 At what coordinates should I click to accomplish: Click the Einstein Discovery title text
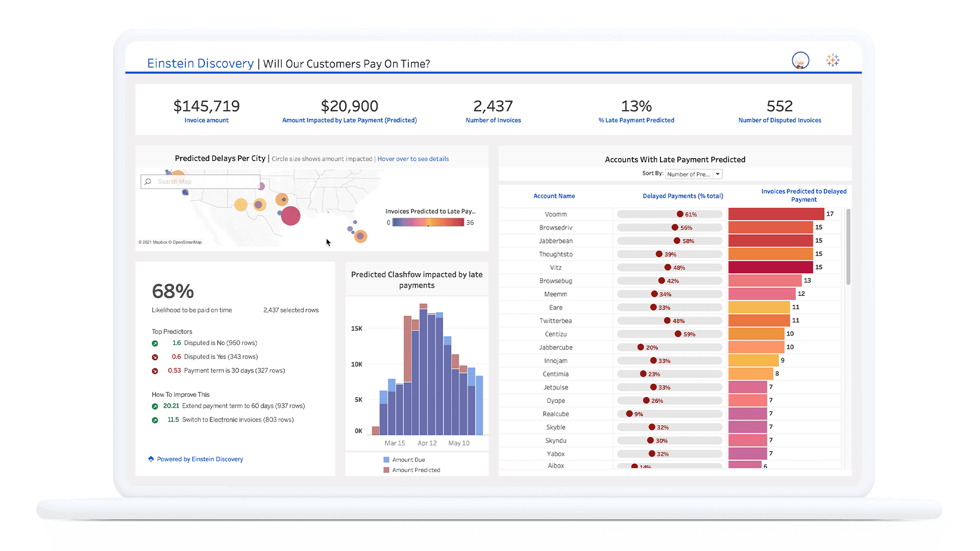pyautogui.click(x=200, y=63)
